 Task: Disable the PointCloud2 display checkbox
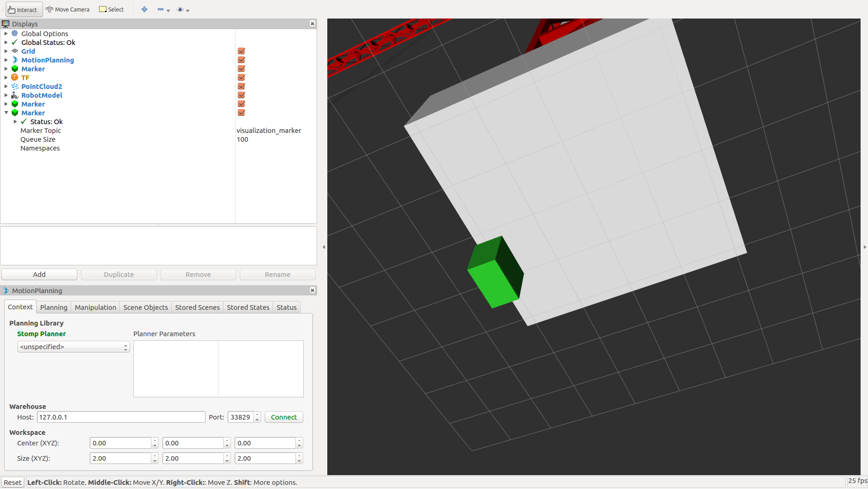tap(241, 86)
